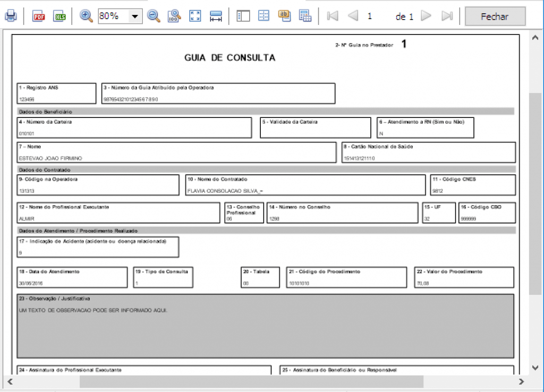Click the GUIA DE CONSULTA title
The image size is (544, 392).
[x=229, y=57]
